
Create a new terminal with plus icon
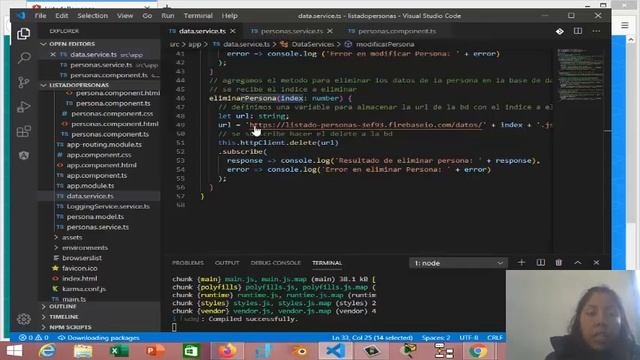[x=521, y=262]
